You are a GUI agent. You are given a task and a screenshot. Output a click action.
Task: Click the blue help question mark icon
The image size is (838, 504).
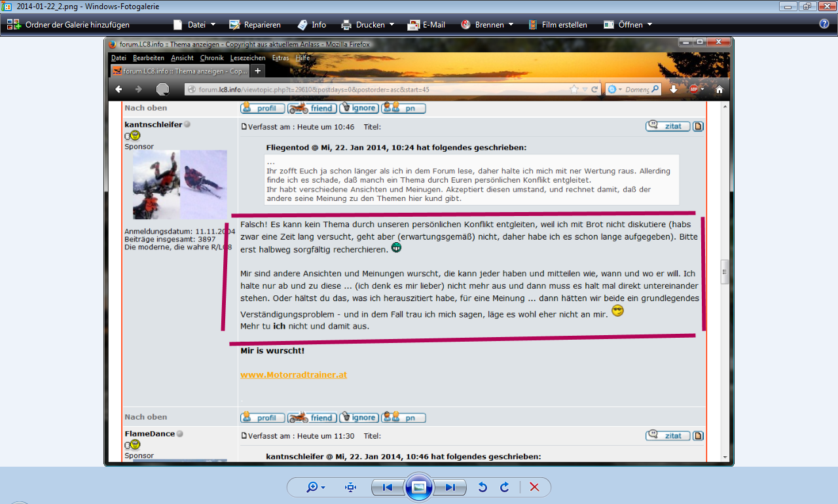(x=824, y=24)
